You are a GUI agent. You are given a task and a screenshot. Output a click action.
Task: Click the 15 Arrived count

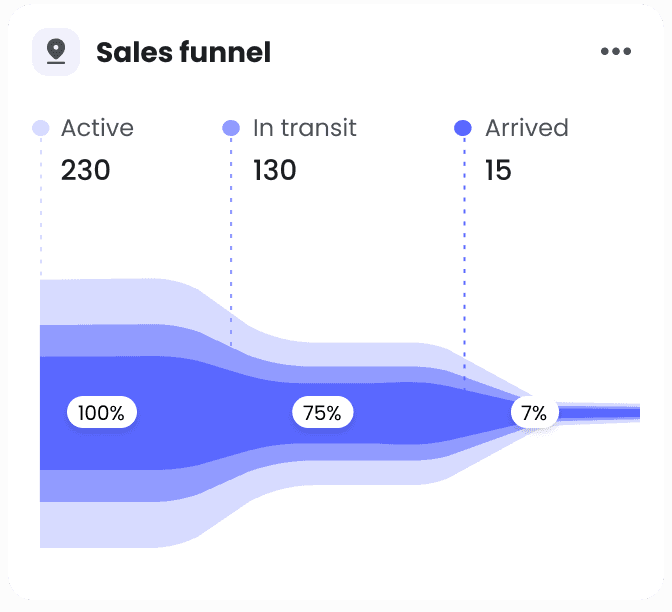click(498, 170)
